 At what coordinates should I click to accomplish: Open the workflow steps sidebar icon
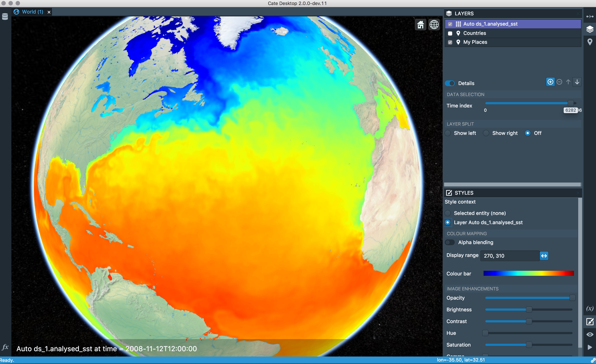(x=590, y=16)
